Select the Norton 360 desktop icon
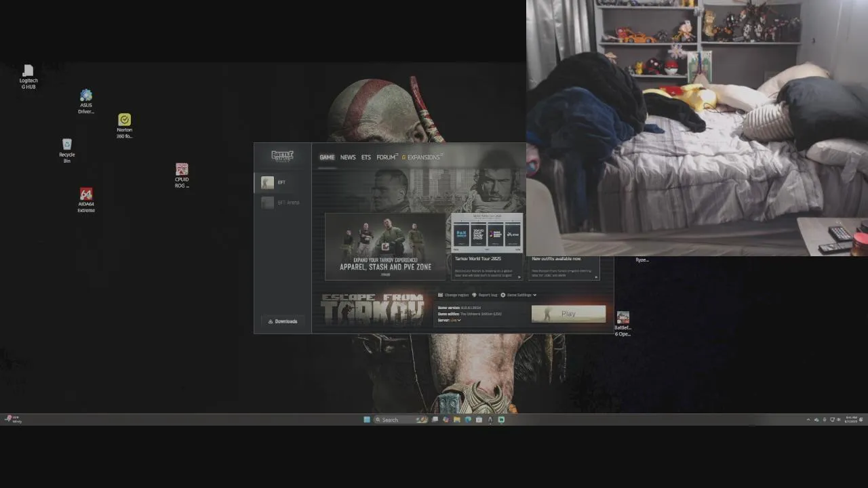 [x=124, y=126]
